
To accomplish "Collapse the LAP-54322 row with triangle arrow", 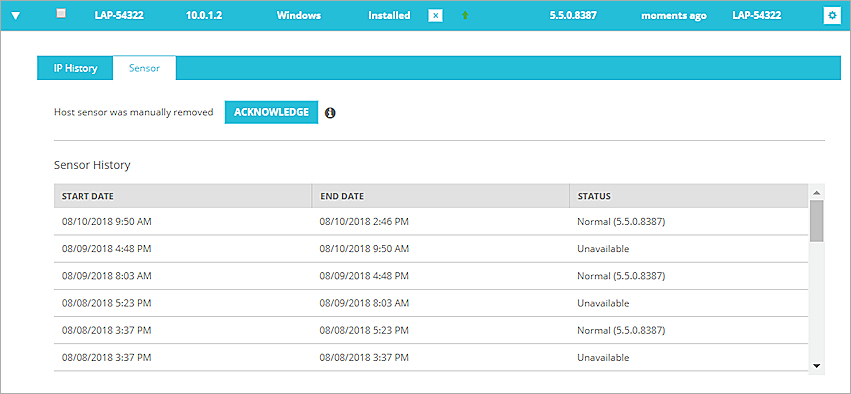I will click(x=16, y=16).
